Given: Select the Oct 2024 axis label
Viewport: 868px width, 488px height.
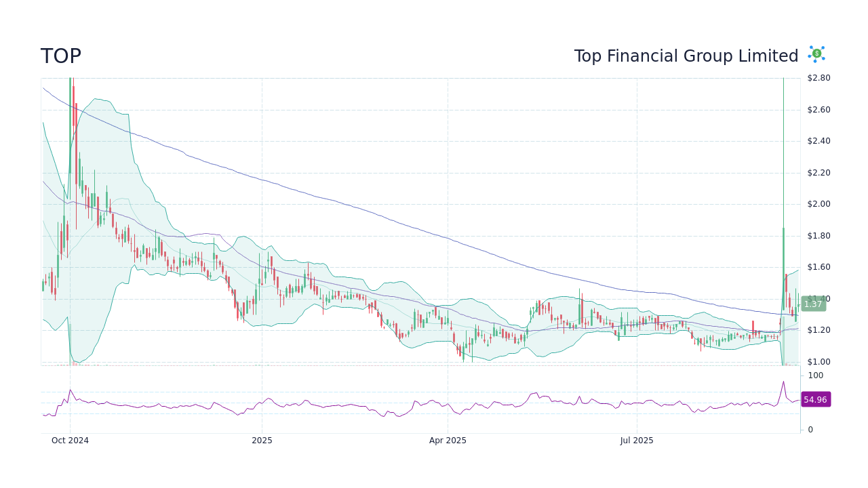Looking at the screenshot, I should coord(71,440).
